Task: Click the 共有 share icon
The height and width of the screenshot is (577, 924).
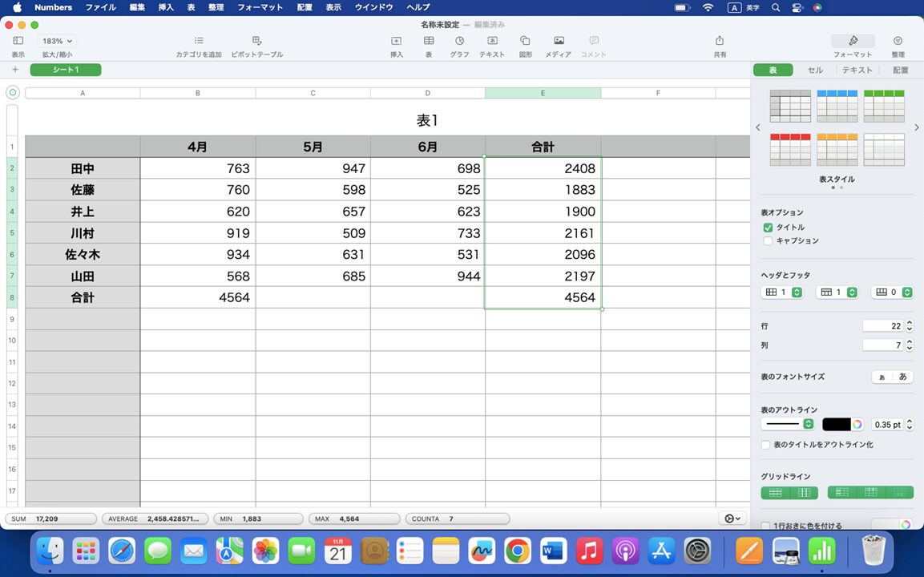Action: coord(719,45)
